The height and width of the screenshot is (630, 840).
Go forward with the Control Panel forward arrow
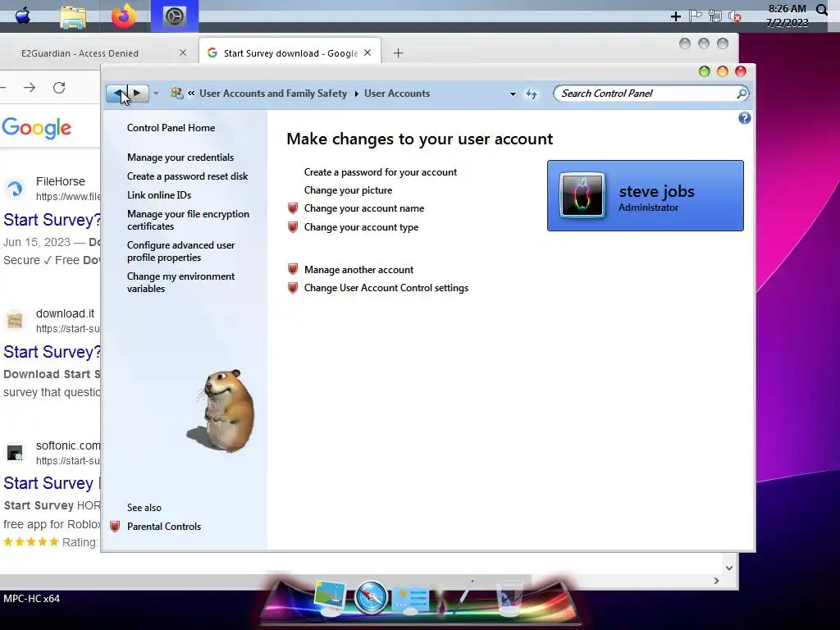138,94
